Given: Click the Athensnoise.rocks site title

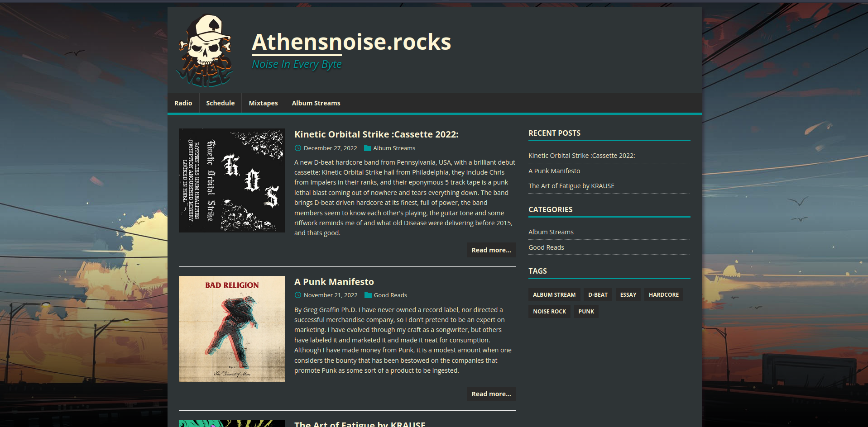Looking at the screenshot, I should [x=351, y=42].
